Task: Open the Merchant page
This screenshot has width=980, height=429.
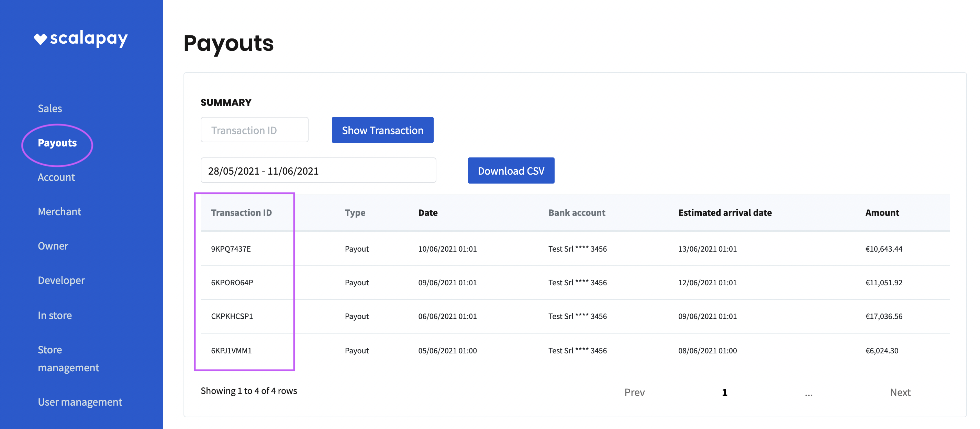Action: (59, 212)
